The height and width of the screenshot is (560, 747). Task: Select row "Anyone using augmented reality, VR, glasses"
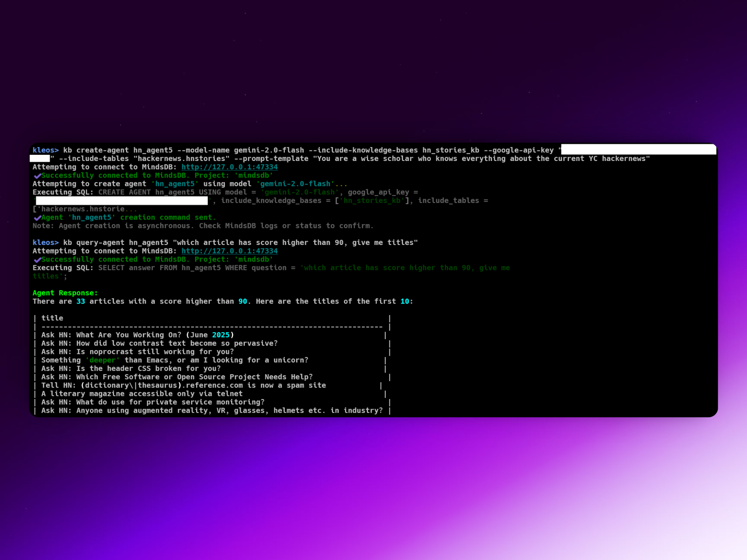click(x=212, y=411)
